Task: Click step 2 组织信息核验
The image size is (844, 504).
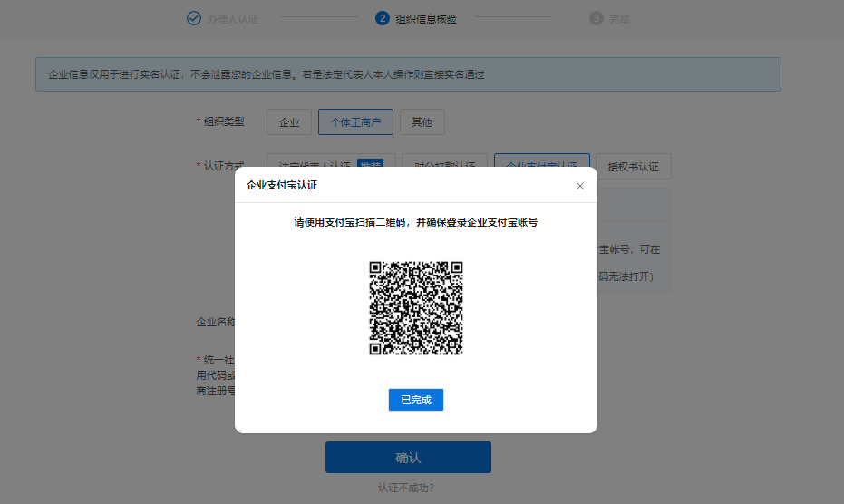Action: click(x=415, y=19)
